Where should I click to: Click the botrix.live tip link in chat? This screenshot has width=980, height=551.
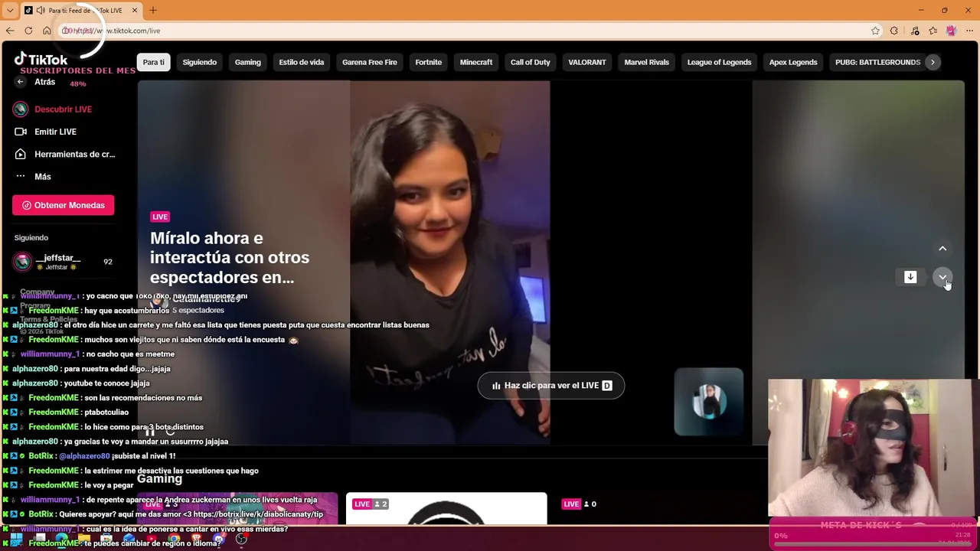[x=258, y=514]
